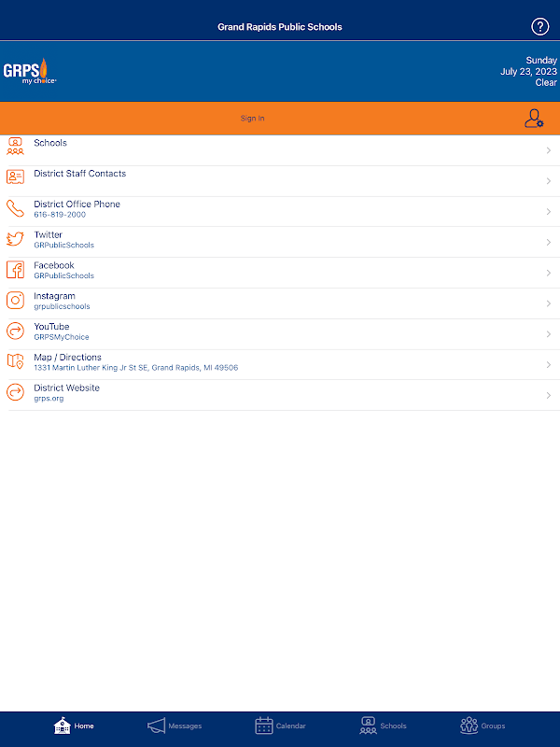The width and height of the screenshot is (560, 747).
Task: Open the GRPSMyChoice YouTube channel text
Action: coord(62,337)
